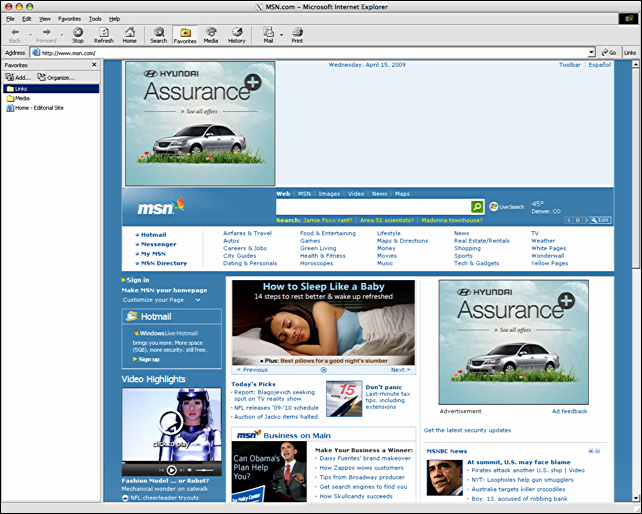Close the Favorites side panel
Viewport: 642px width, 514px height.
[x=94, y=65]
